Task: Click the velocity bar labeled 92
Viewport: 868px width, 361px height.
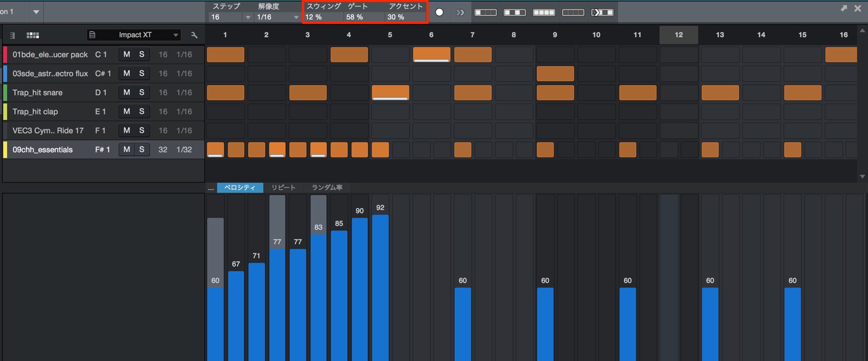Action: [380, 288]
